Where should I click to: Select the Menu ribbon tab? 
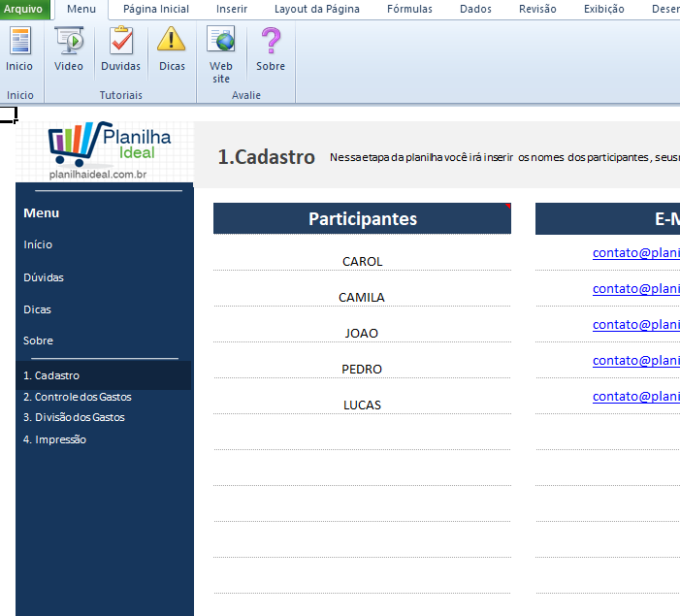tap(81, 9)
